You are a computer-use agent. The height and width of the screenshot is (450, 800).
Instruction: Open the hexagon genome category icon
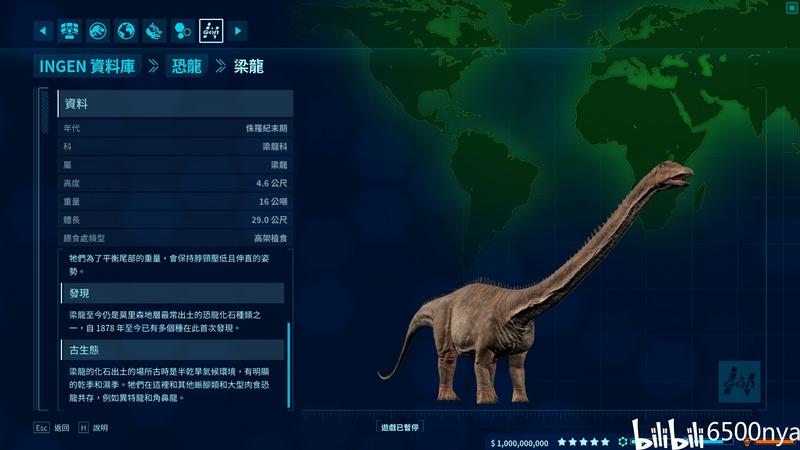[x=183, y=31]
